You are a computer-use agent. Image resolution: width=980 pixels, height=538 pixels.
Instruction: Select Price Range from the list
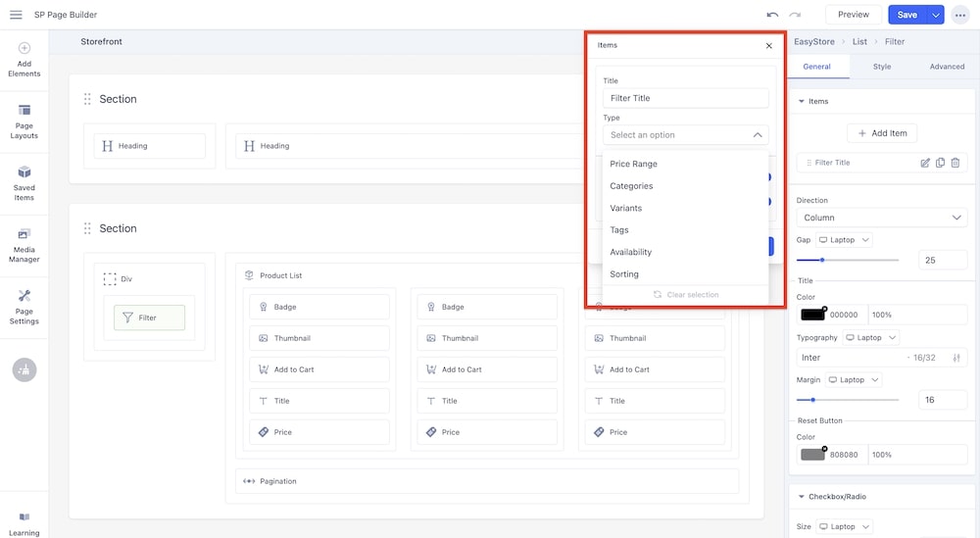click(633, 164)
